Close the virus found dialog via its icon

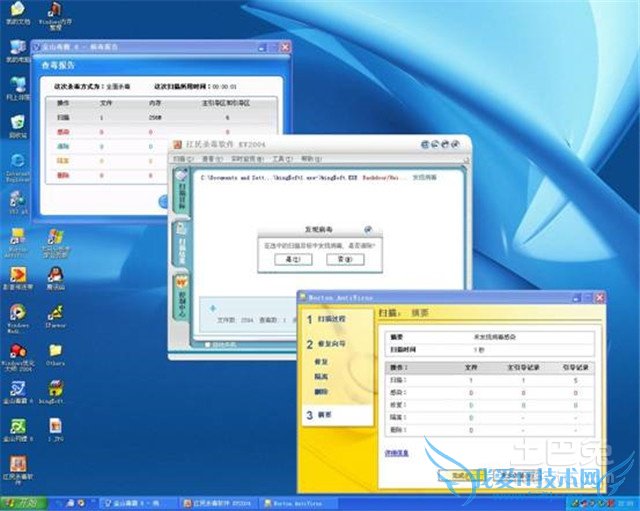pos(368,229)
